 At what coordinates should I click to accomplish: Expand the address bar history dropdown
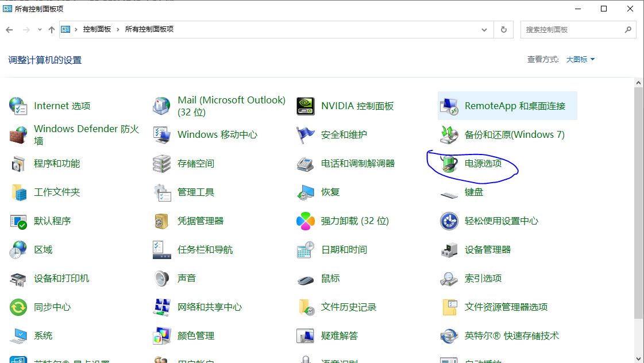tap(484, 29)
